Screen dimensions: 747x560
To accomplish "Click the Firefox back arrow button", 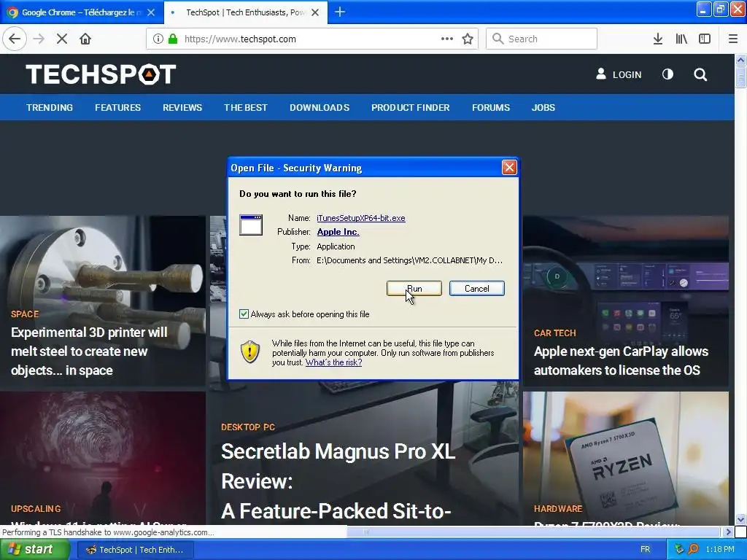I will coord(15,39).
